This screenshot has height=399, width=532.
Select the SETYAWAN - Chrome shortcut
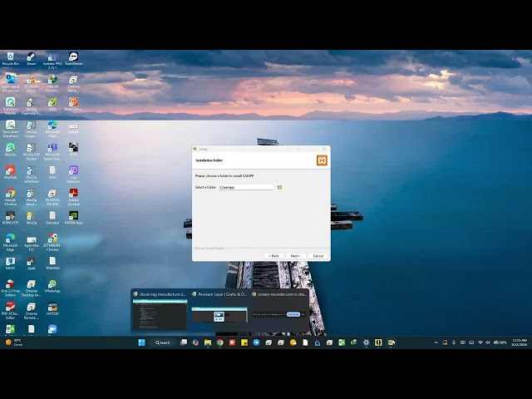tap(52, 242)
